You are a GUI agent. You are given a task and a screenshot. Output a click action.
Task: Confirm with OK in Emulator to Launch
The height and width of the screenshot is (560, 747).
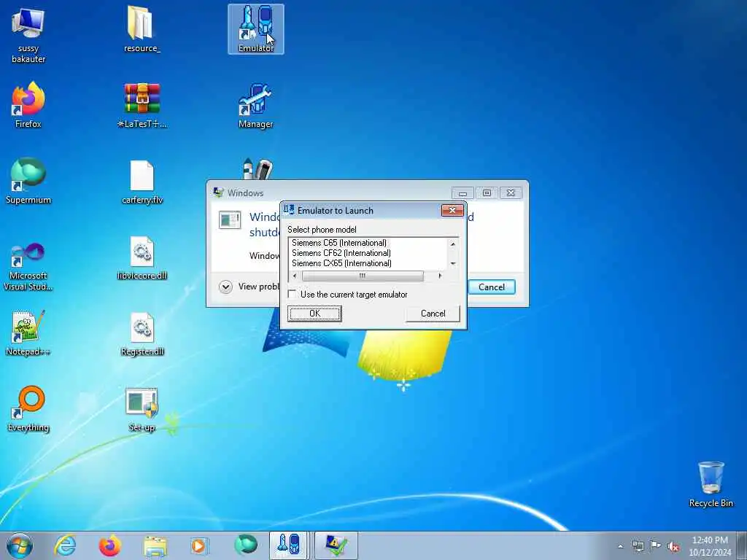(314, 314)
